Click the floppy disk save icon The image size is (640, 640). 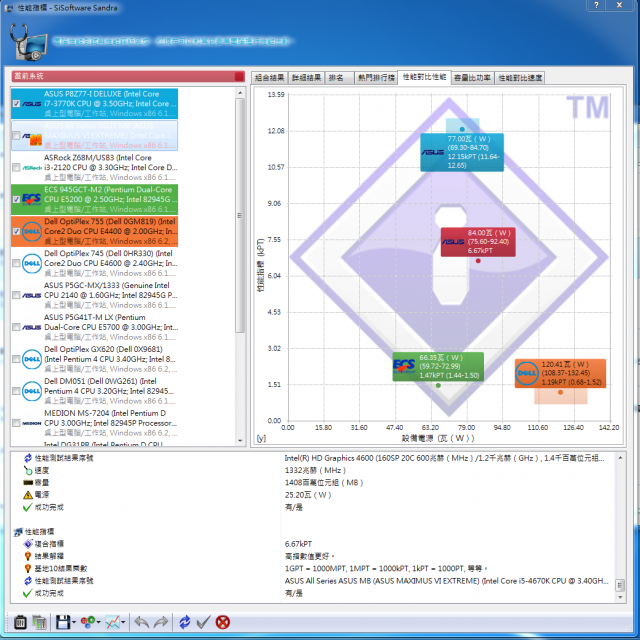tap(63, 622)
